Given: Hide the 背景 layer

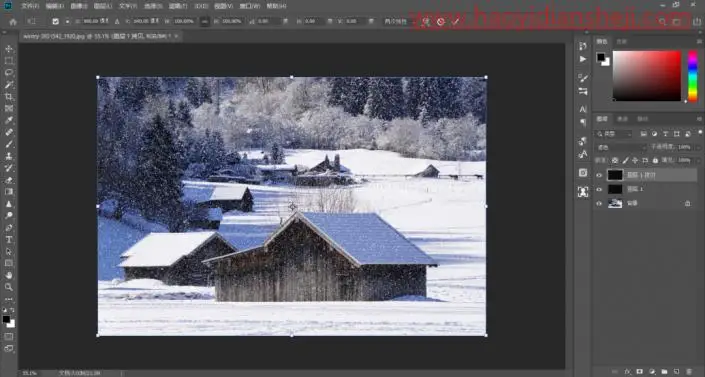Looking at the screenshot, I should pyautogui.click(x=599, y=204).
